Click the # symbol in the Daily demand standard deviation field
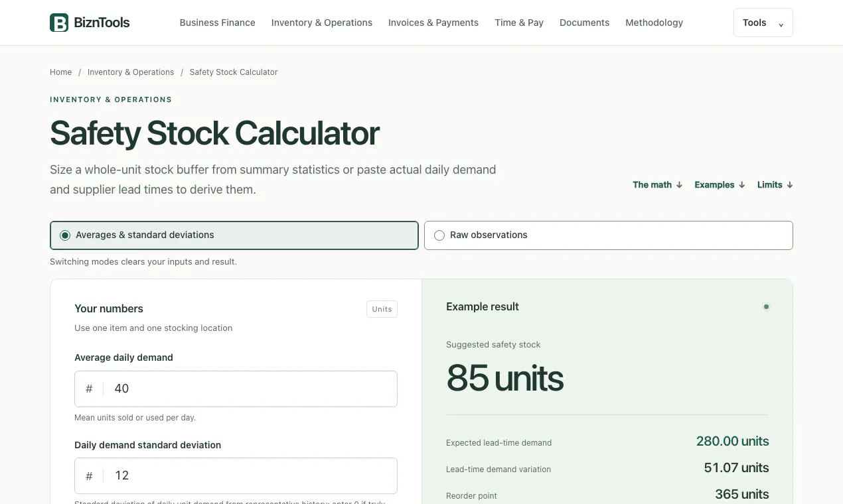 click(89, 475)
